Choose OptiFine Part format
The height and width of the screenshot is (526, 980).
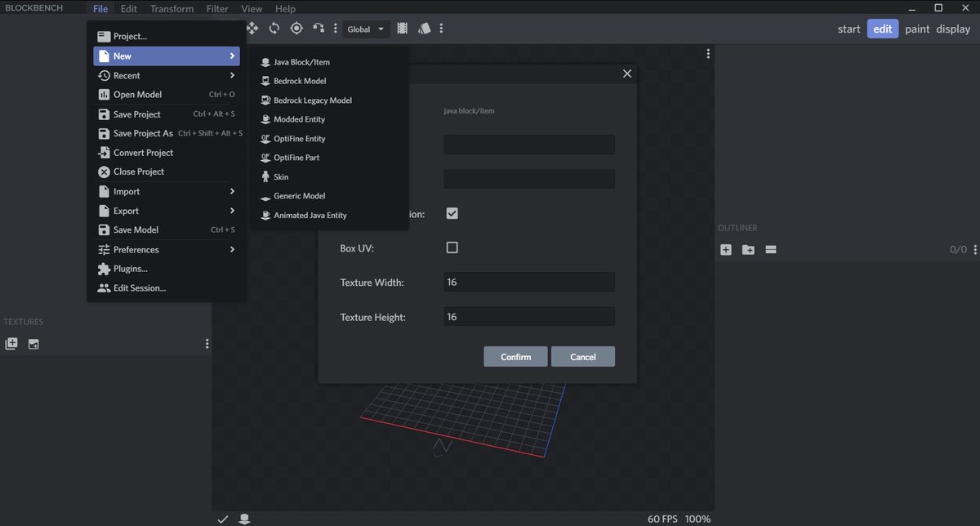(x=329, y=158)
